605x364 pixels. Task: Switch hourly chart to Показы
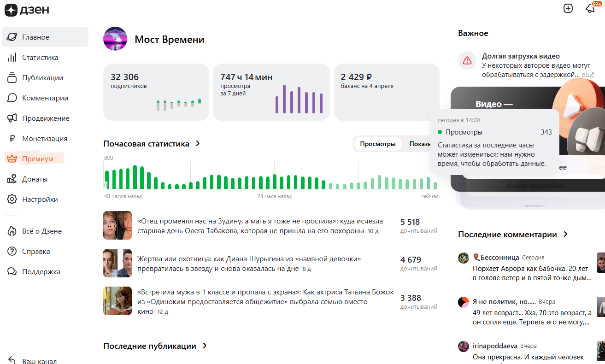[420, 144]
